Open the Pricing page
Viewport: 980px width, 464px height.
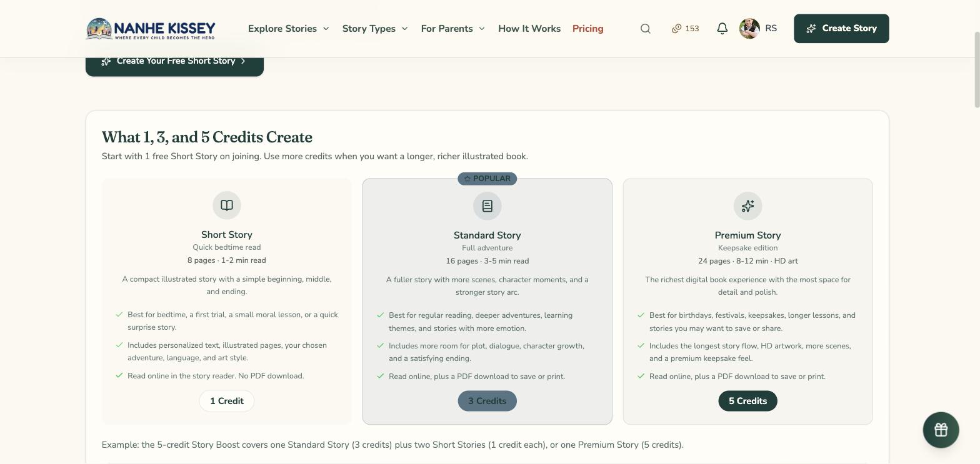coord(588,29)
